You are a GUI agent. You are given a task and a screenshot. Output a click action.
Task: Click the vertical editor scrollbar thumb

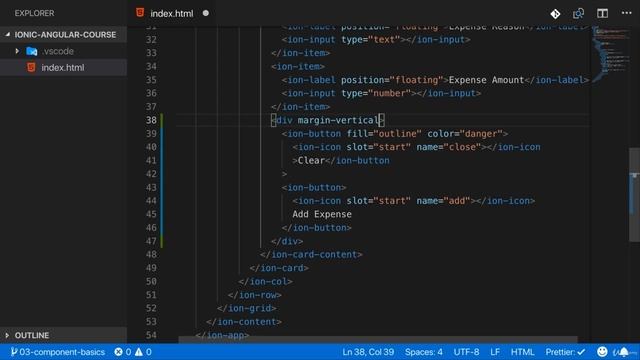tap(634, 195)
